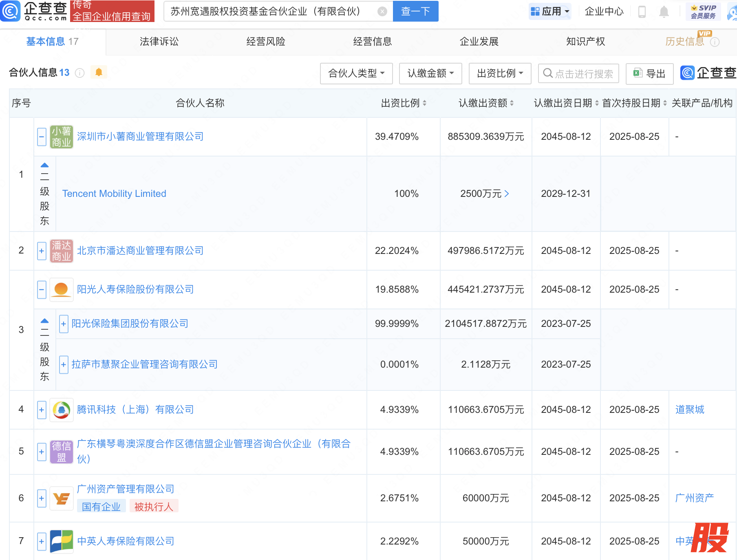Switch to the 法律诉讼 tab
This screenshot has width=737, height=560.
[x=159, y=42]
